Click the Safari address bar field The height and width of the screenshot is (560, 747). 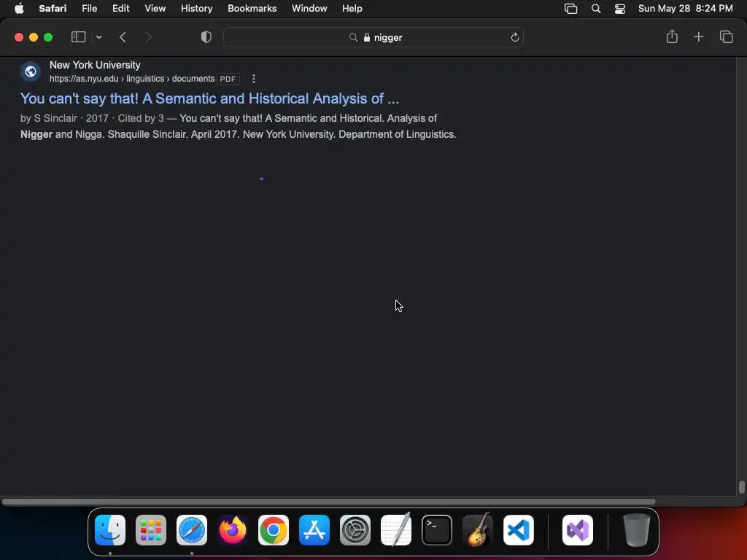coord(373,37)
